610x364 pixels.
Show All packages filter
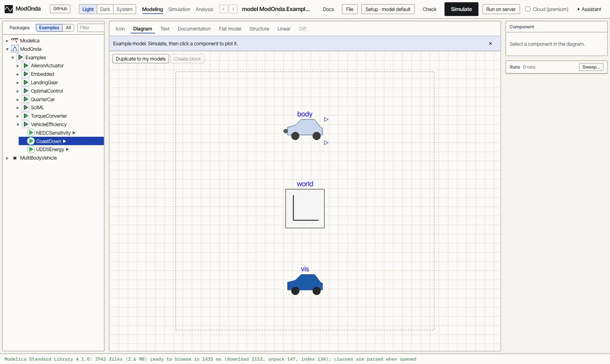pos(68,28)
